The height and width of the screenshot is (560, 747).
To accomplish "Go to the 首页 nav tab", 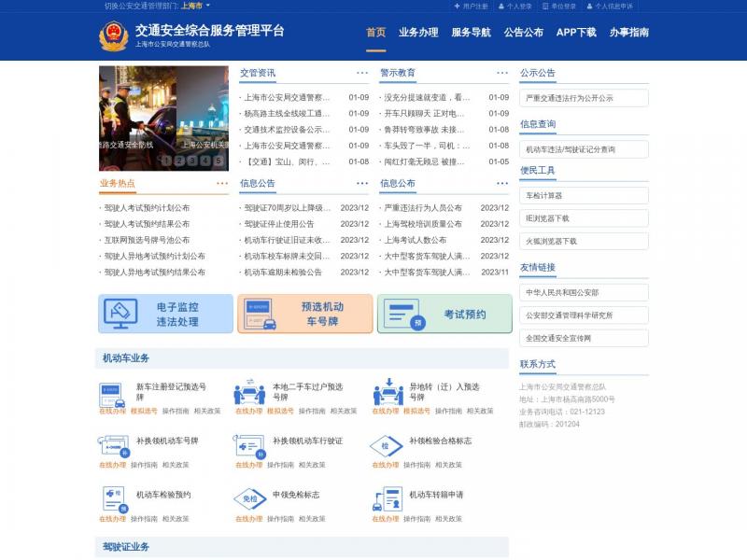I will tap(376, 33).
